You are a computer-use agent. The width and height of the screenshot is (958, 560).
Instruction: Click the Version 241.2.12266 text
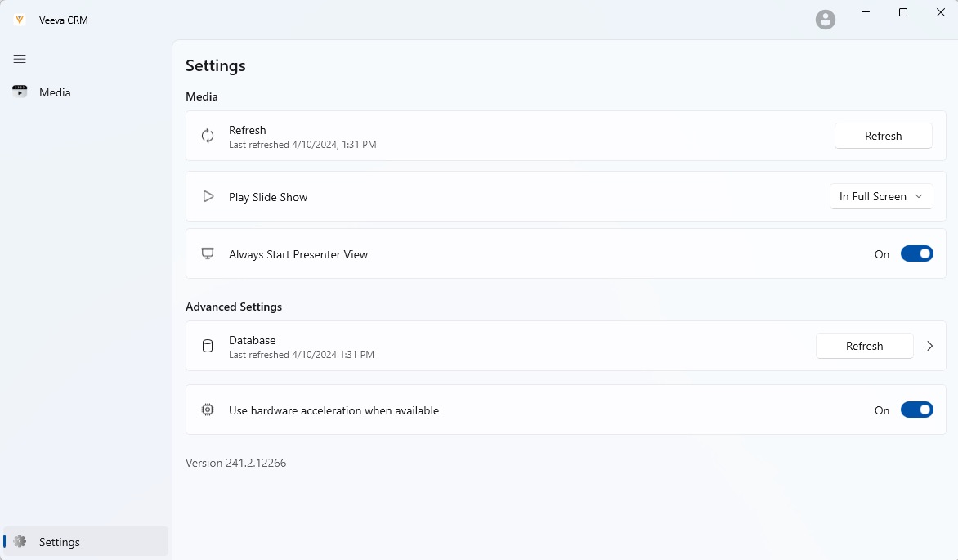235,463
